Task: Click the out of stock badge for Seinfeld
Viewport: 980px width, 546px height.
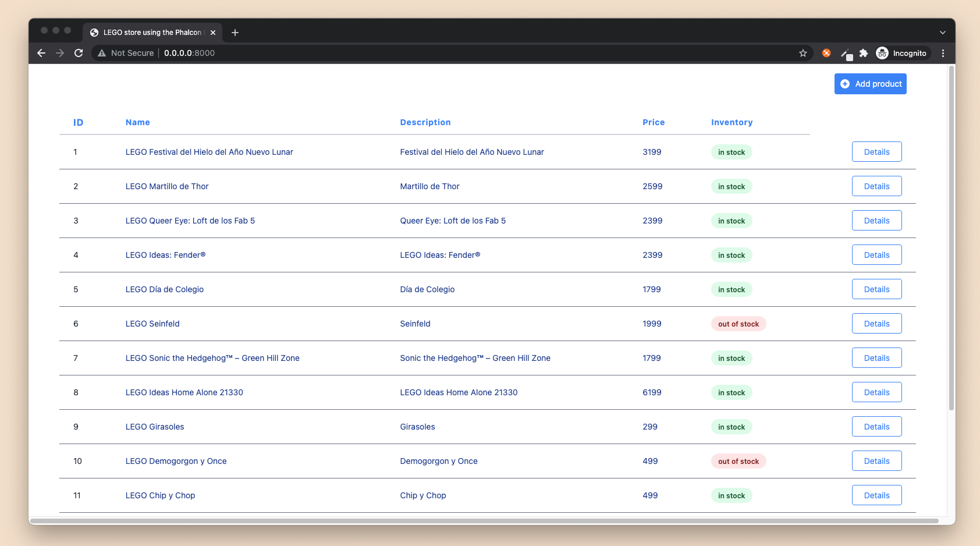Action: pos(738,324)
